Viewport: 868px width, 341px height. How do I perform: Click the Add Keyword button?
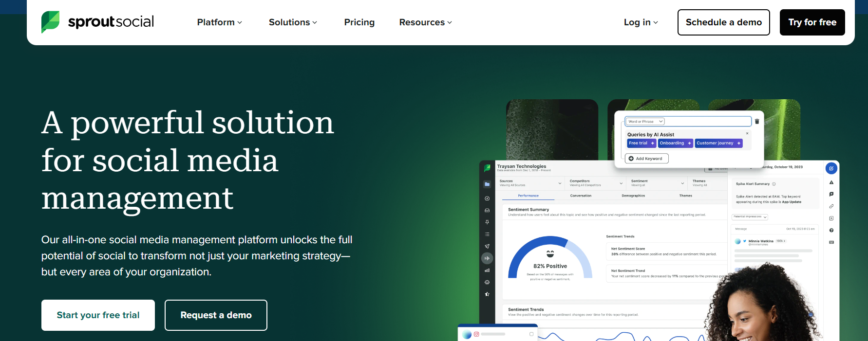pyautogui.click(x=646, y=159)
